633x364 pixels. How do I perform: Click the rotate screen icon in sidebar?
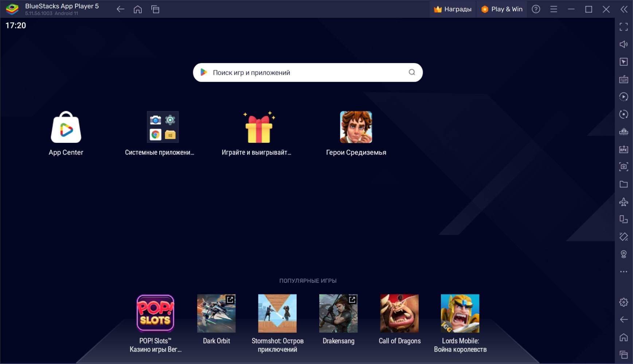point(624,219)
